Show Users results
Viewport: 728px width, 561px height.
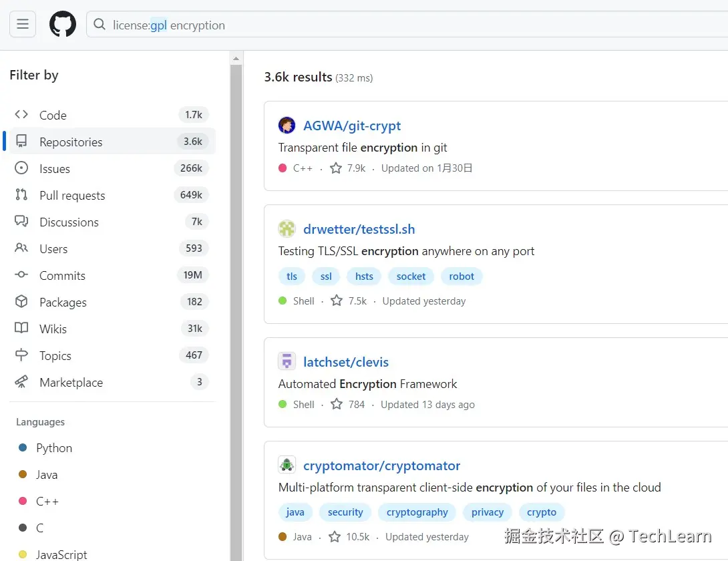[x=112, y=248]
